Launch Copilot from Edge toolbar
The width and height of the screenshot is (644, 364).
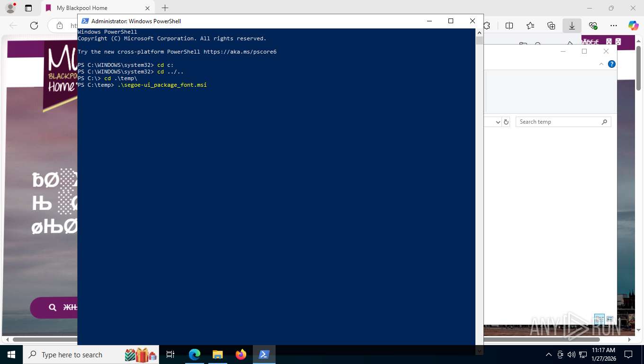633,26
